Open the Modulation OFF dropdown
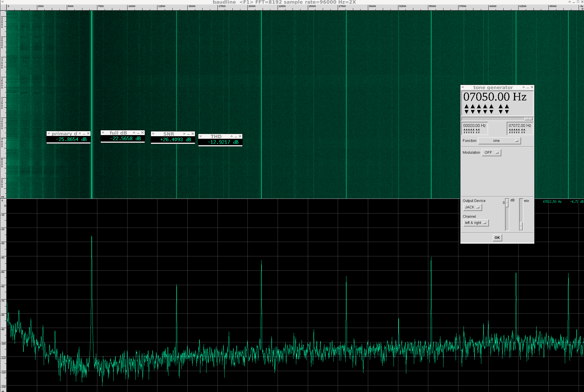This screenshot has width=584, height=392. coord(491,153)
